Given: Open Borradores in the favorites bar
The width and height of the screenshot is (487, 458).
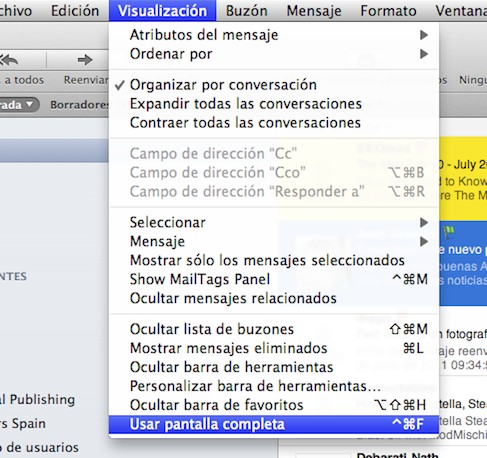Looking at the screenshot, I should (x=79, y=105).
